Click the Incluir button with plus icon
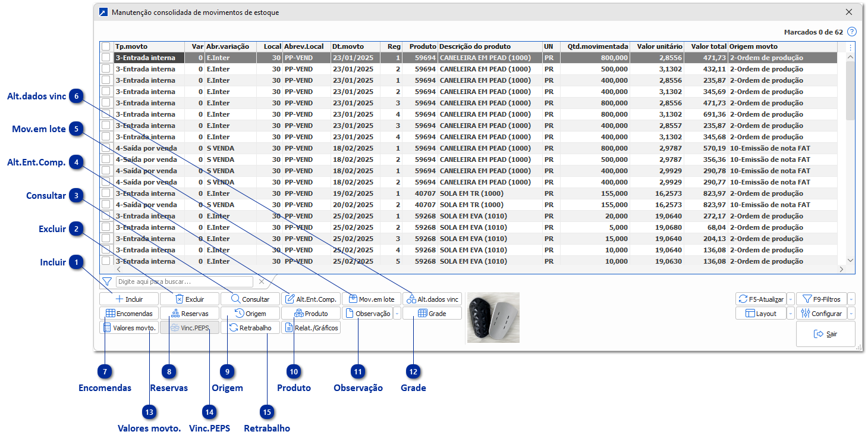The image size is (868, 444). tap(129, 299)
